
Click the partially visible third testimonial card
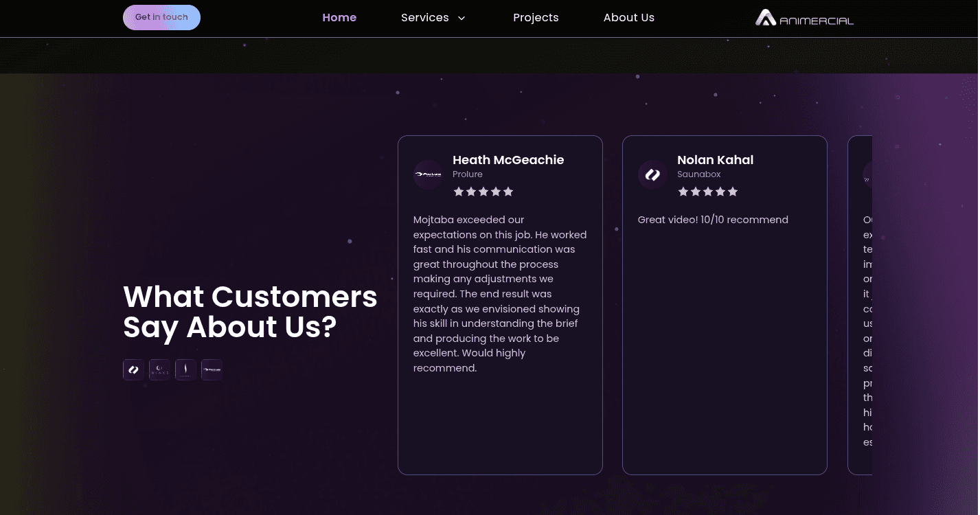pos(860,305)
